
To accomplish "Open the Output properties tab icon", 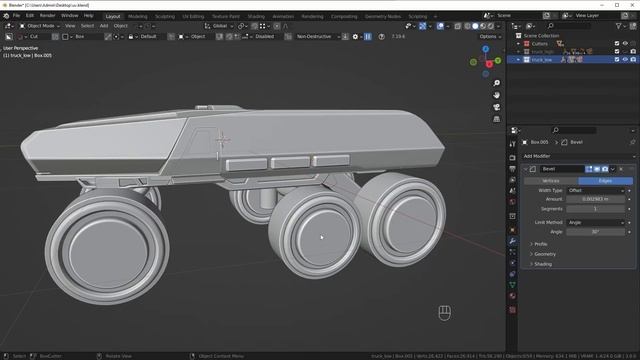I will (512, 169).
